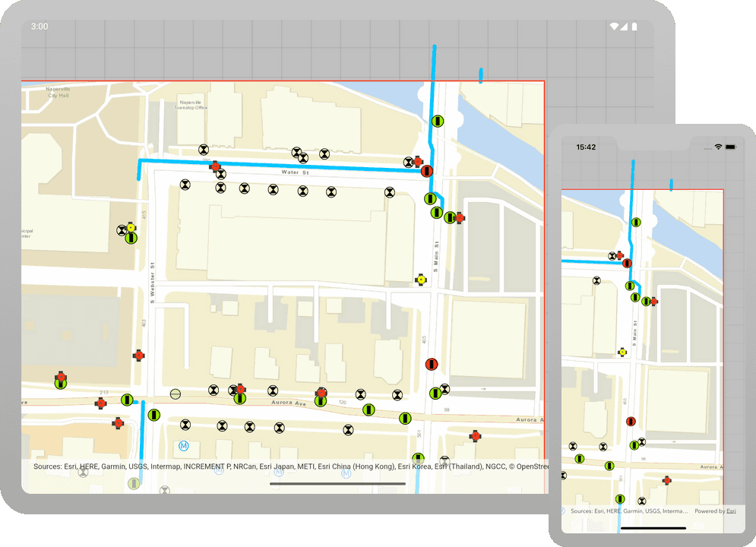Tap the blue metro M station icon

click(x=183, y=445)
